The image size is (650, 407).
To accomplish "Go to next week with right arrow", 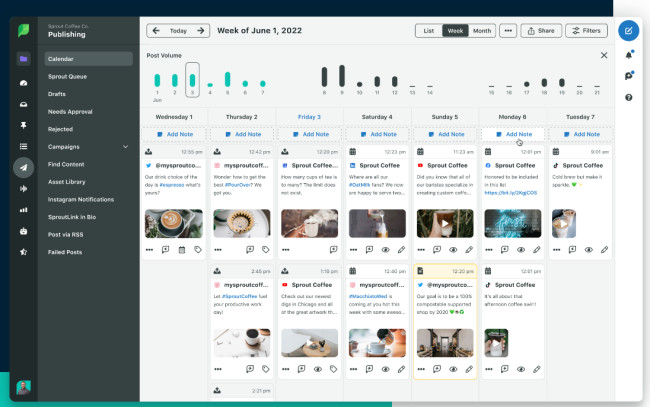I will tap(201, 31).
